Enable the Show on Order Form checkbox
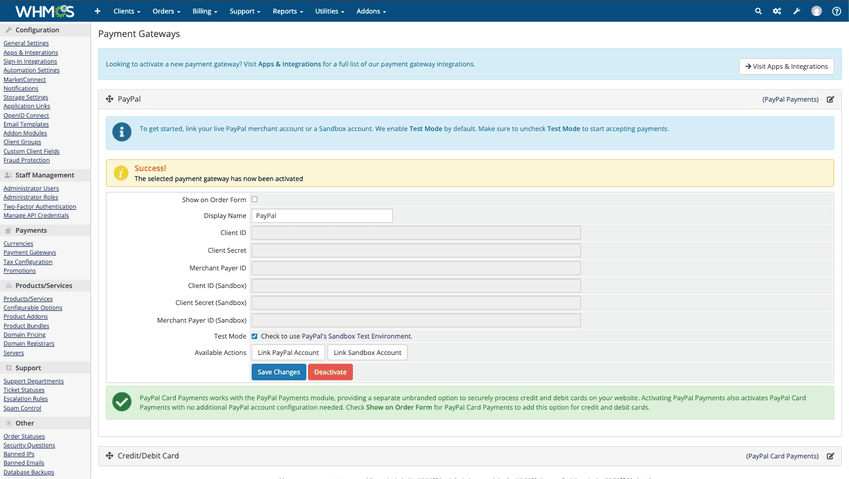 click(254, 200)
